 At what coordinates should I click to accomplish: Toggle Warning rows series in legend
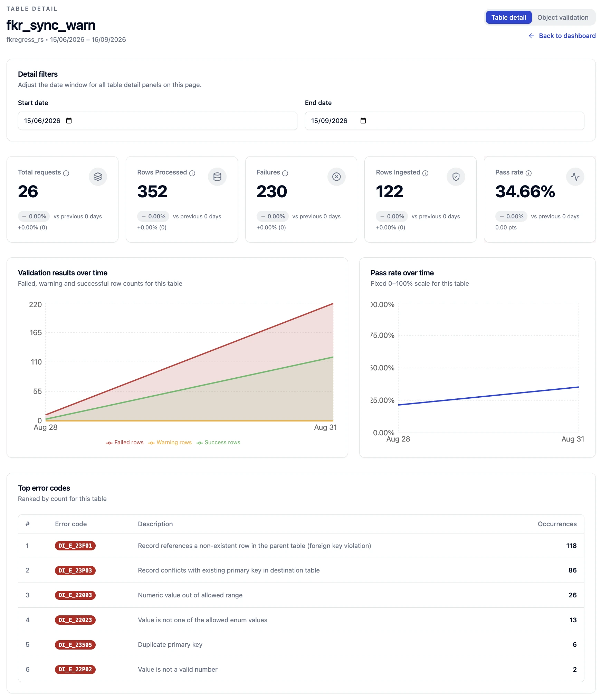(170, 443)
